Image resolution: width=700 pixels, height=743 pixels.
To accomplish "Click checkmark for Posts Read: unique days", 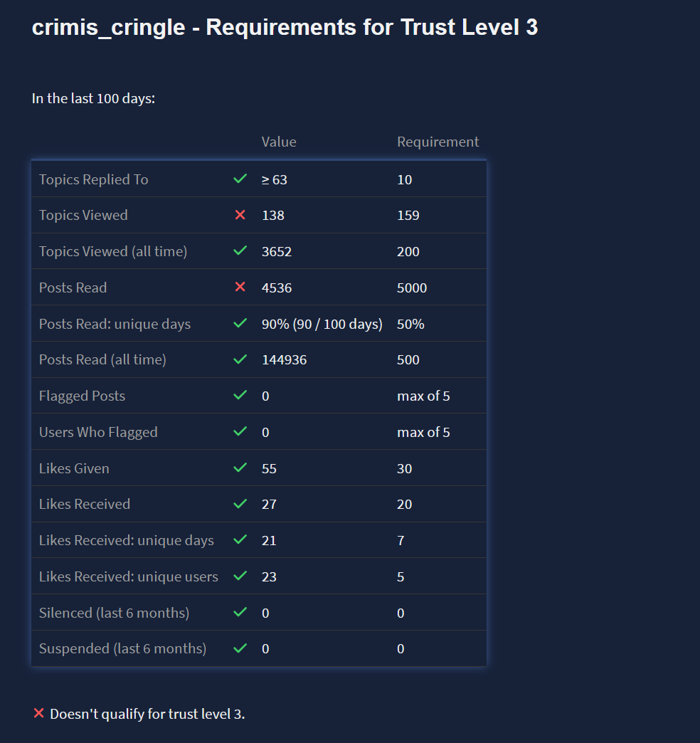I will click(x=240, y=324).
